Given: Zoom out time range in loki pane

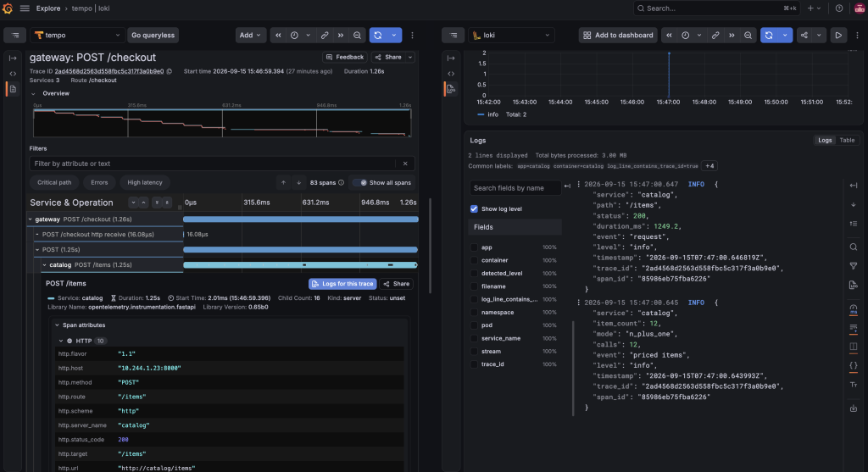Looking at the screenshot, I should [748, 35].
